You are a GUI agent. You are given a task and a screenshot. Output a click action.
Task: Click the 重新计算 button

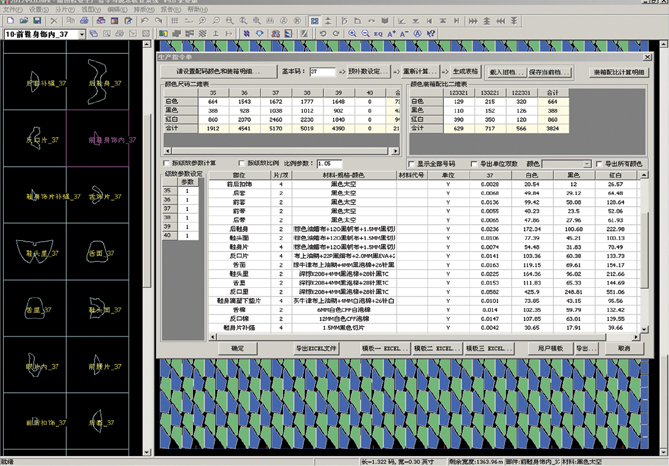click(x=420, y=71)
